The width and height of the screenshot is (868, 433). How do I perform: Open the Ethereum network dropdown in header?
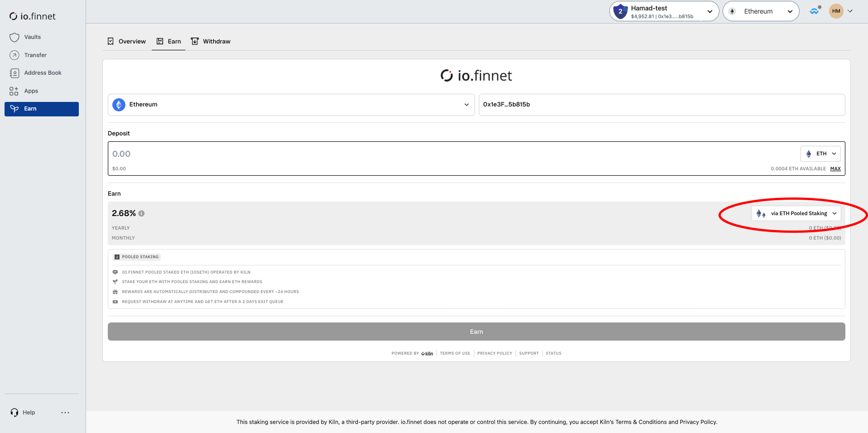tap(761, 11)
